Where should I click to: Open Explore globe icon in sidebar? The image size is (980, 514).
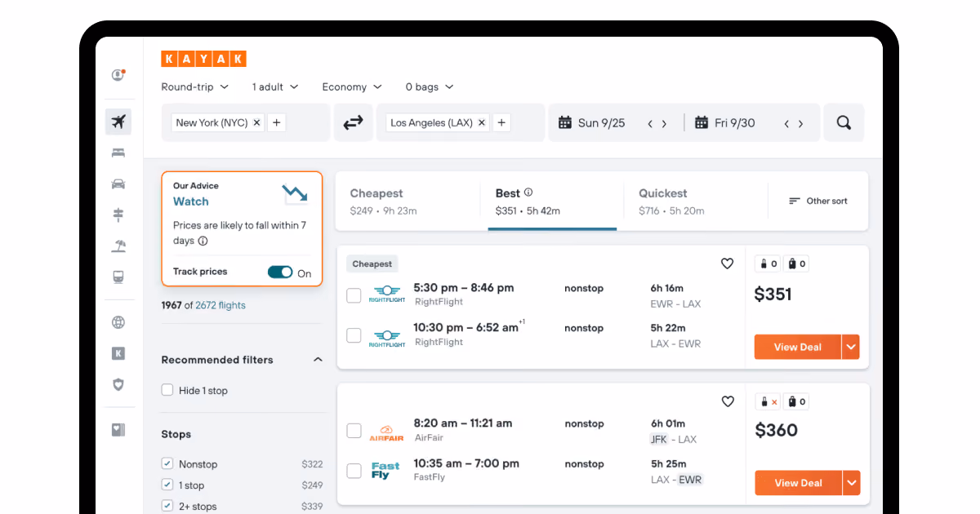118,322
